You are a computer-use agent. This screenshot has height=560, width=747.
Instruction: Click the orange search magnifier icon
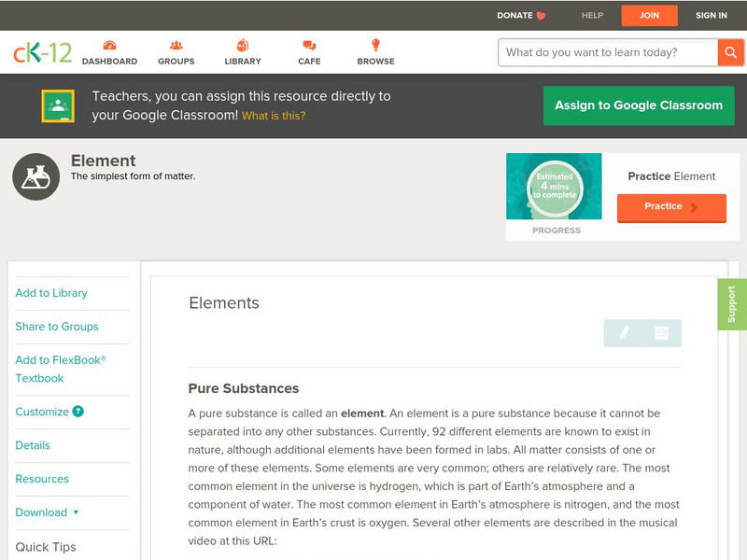(x=732, y=52)
